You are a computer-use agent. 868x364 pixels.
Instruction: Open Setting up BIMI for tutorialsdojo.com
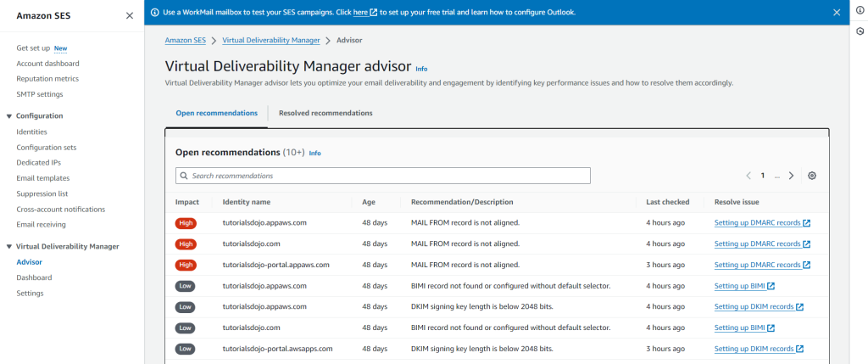(x=744, y=328)
